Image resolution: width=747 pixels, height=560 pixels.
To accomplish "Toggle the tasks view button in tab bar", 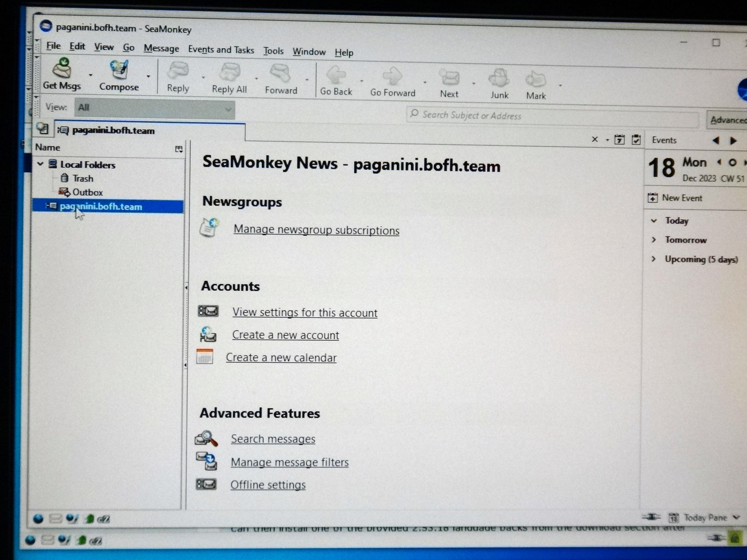I will pos(636,140).
